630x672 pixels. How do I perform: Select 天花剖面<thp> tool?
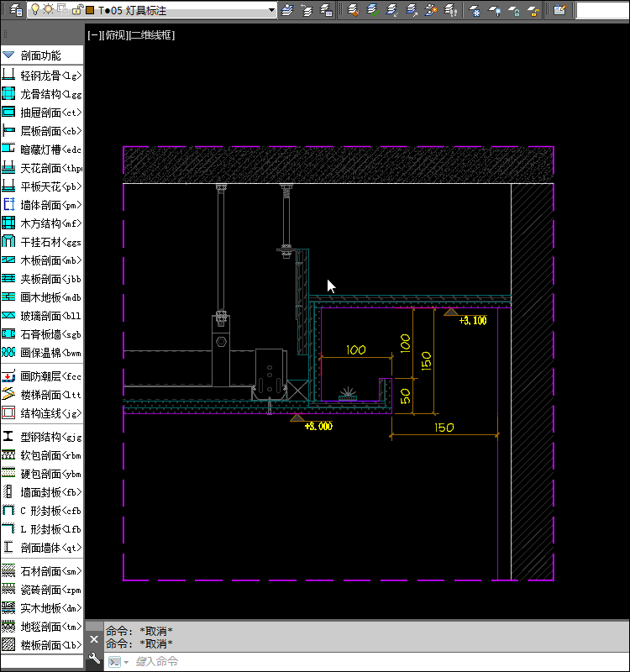pyautogui.click(x=42, y=168)
